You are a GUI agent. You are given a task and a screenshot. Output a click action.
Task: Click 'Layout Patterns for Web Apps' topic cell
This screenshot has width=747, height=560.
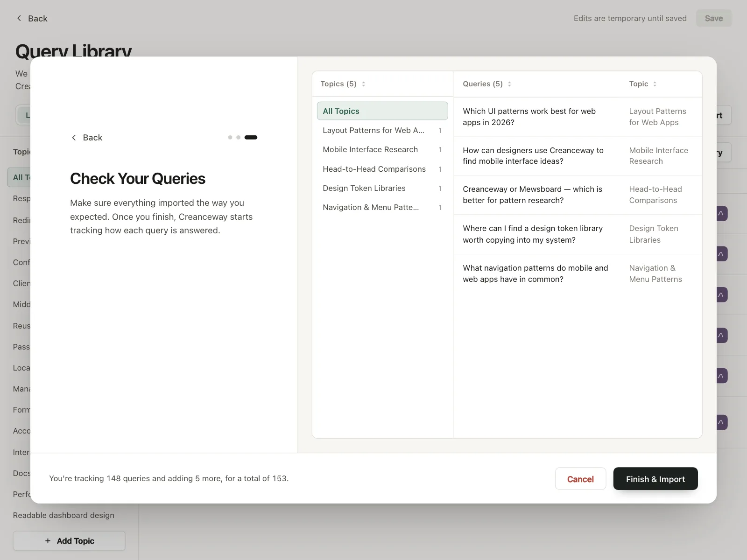(657, 117)
